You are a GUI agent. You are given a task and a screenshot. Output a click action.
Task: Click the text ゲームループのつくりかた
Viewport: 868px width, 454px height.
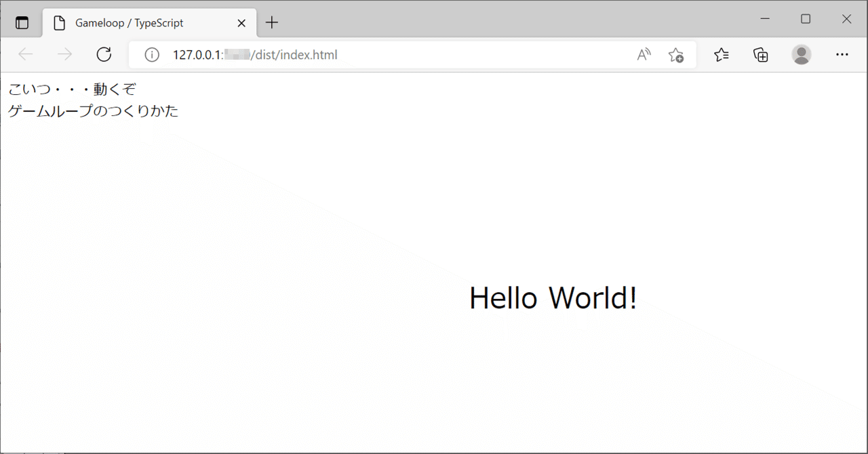(92, 110)
